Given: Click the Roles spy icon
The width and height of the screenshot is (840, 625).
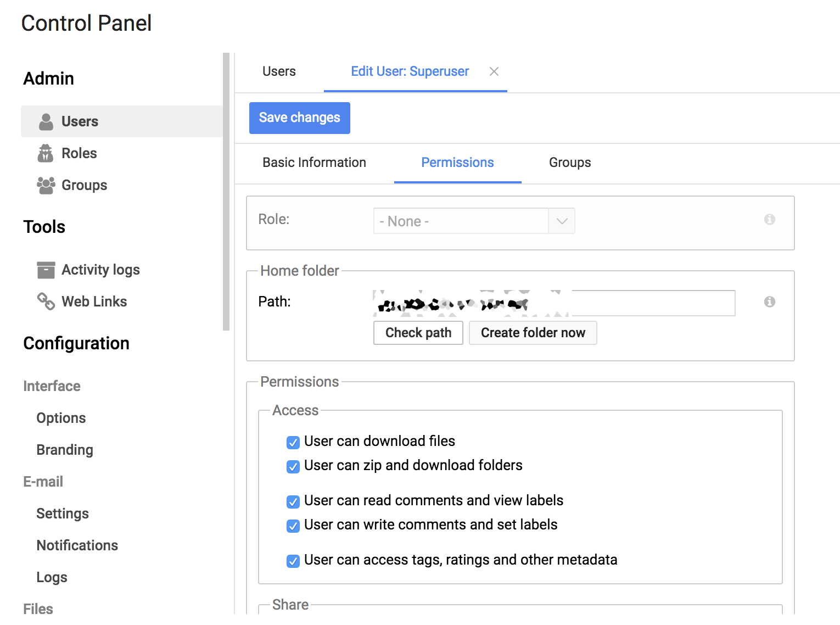Looking at the screenshot, I should tap(46, 153).
